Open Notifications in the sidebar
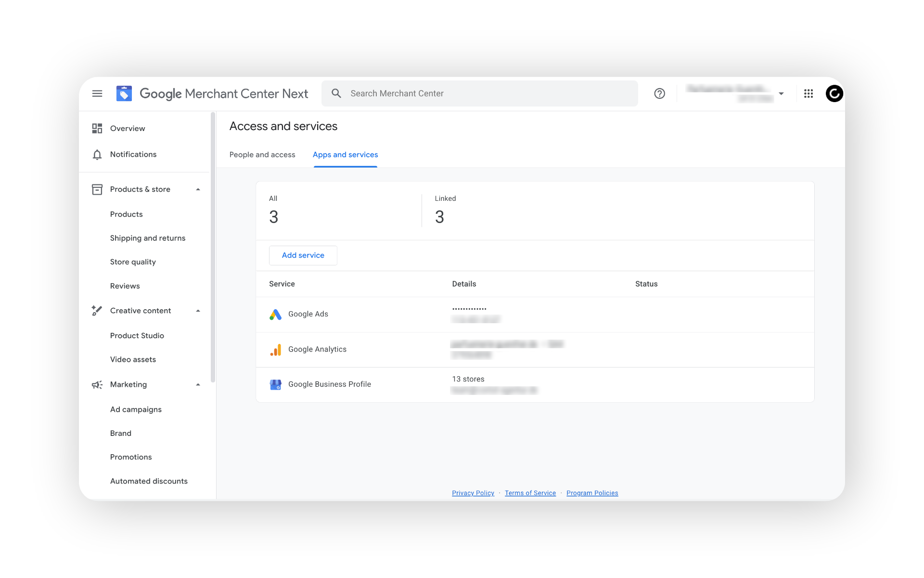The image size is (924, 578). pyautogui.click(x=133, y=154)
